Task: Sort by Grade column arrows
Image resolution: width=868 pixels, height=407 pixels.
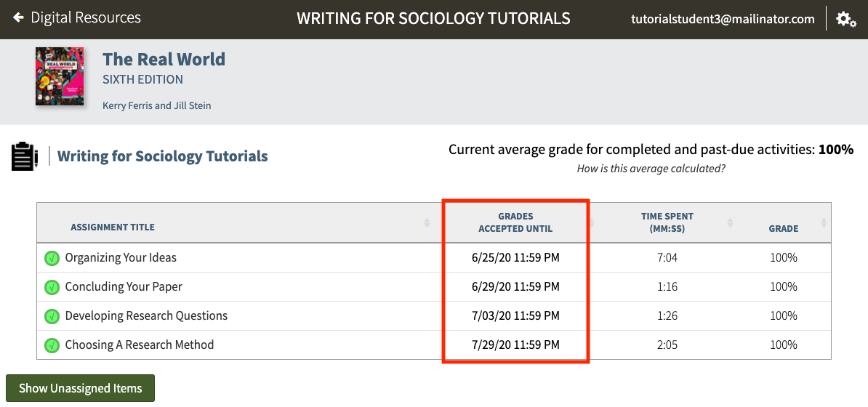Action: 824,222
